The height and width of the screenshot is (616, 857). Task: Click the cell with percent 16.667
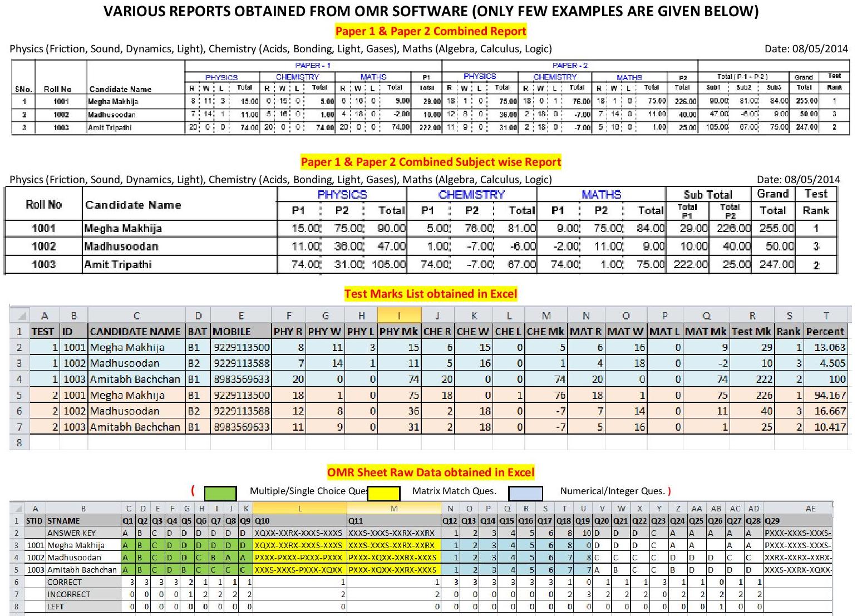pyautogui.click(x=826, y=411)
